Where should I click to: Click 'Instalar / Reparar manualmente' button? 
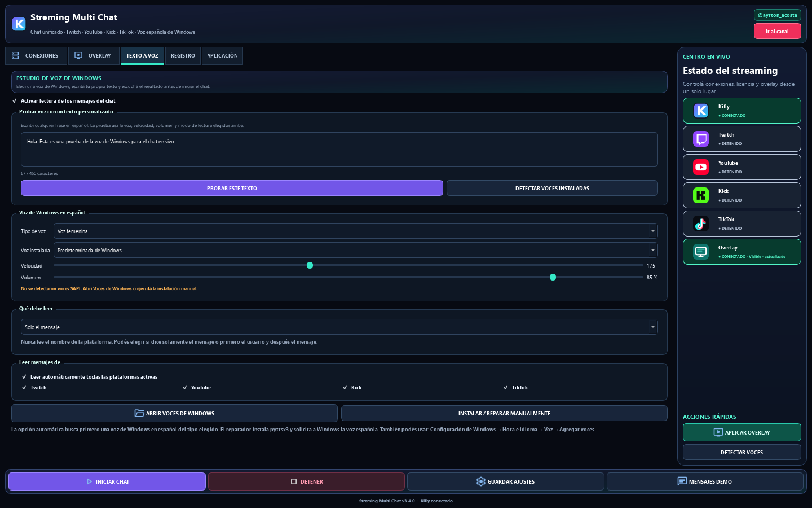click(504, 414)
